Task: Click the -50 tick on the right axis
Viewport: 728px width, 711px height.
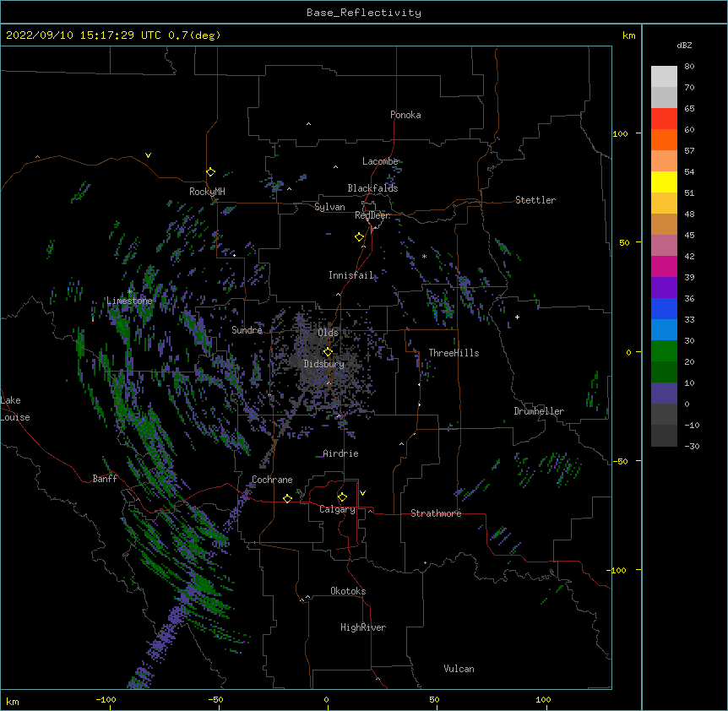Action: [620, 461]
